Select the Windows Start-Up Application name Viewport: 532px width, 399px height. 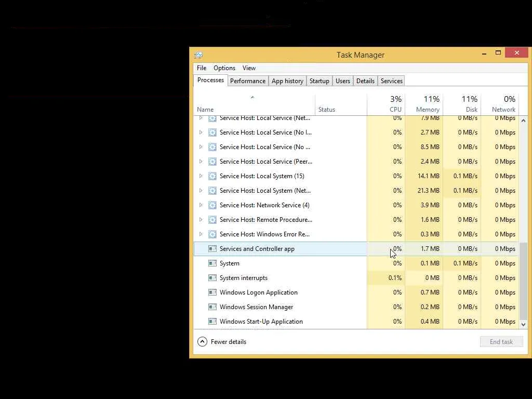(x=261, y=322)
